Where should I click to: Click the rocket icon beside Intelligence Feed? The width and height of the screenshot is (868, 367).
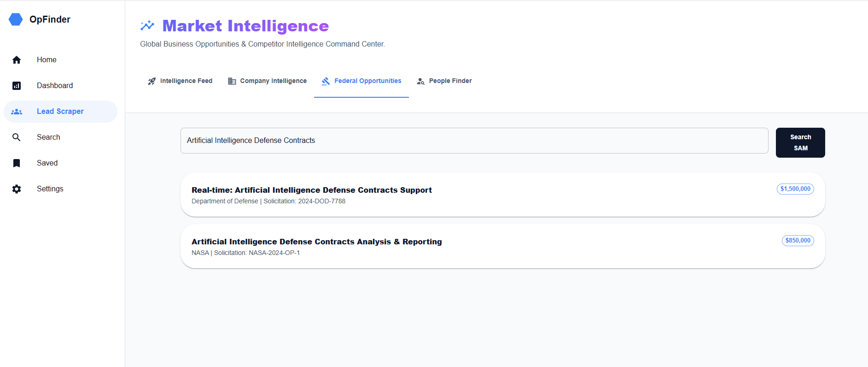pos(151,81)
